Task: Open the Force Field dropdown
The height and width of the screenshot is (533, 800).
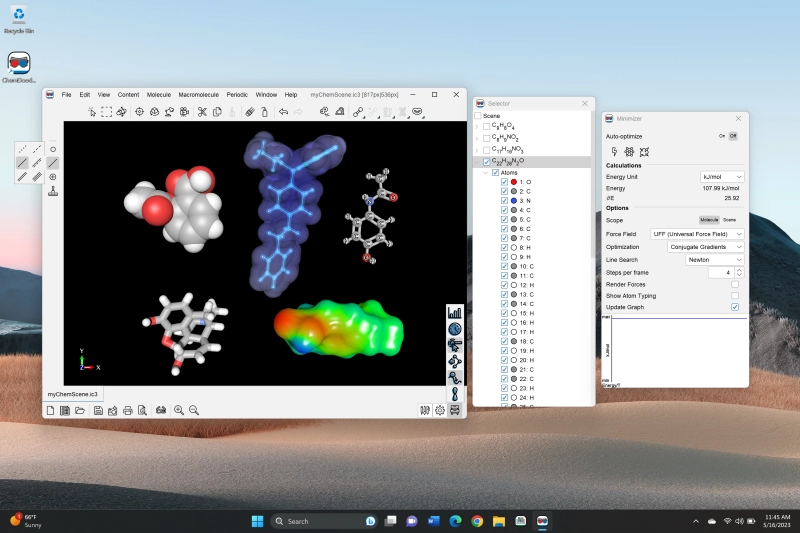Action: (x=697, y=233)
